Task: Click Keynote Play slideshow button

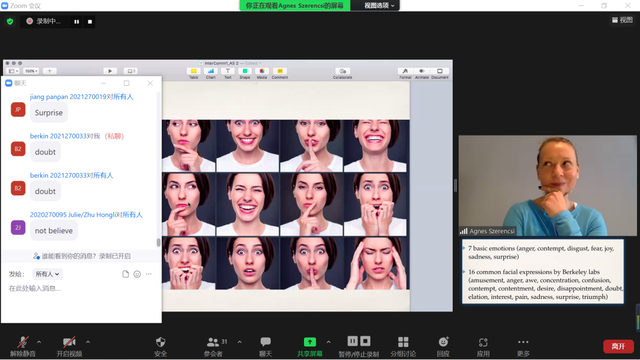Action: pyautogui.click(x=110, y=71)
